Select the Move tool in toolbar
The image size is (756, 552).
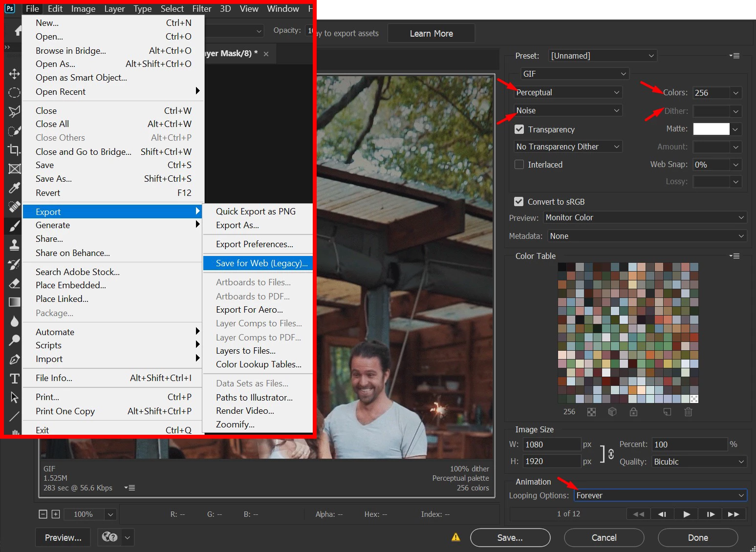click(14, 74)
